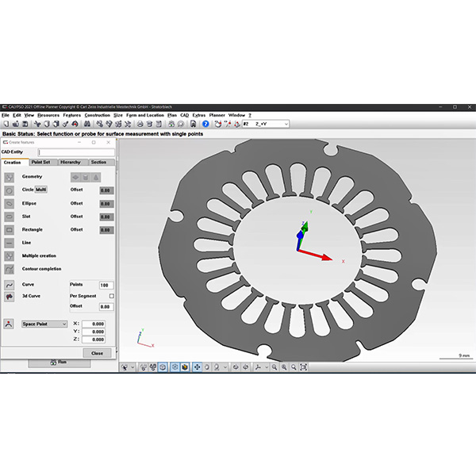Screen dimensions: 476x476
Task: Open the Space Point dropdown
Action: (44, 324)
